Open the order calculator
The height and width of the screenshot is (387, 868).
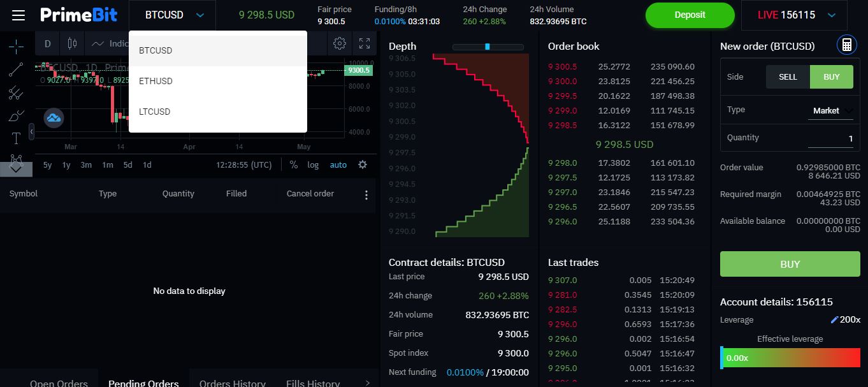click(846, 45)
